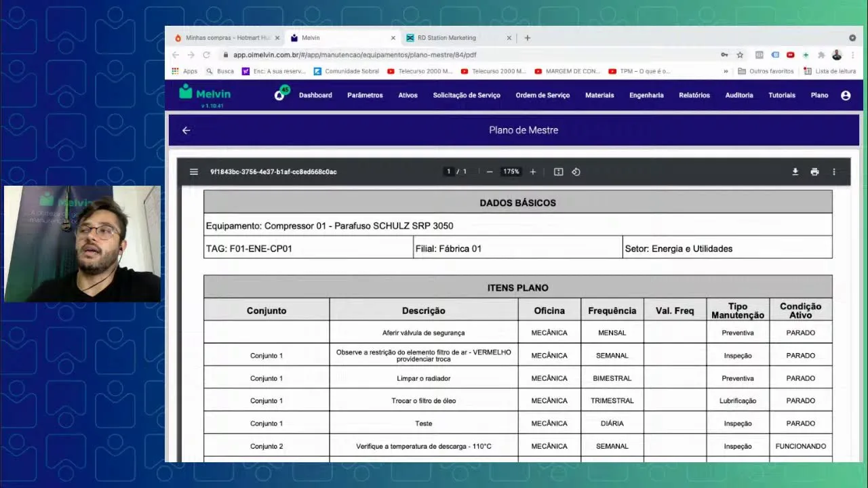Click the Melvin logo

point(205,94)
